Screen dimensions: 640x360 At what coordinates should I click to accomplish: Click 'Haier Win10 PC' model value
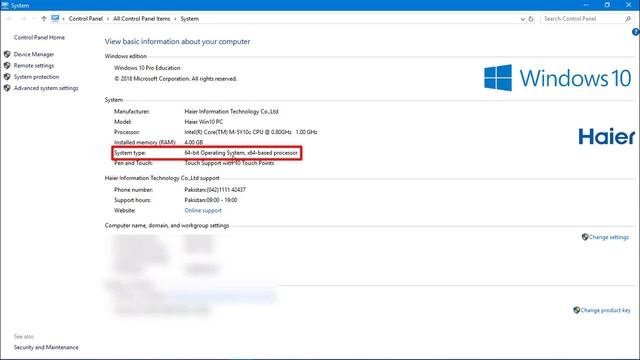click(204, 122)
